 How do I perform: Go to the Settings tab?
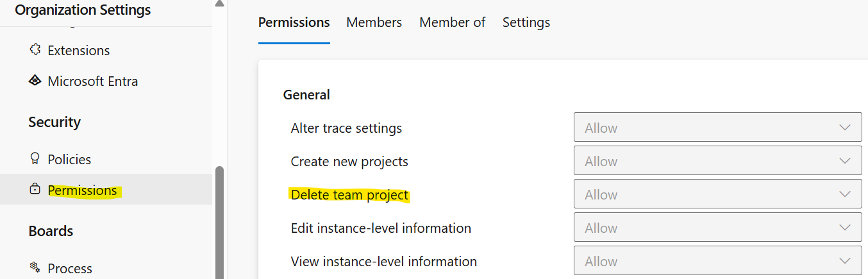pos(526,22)
